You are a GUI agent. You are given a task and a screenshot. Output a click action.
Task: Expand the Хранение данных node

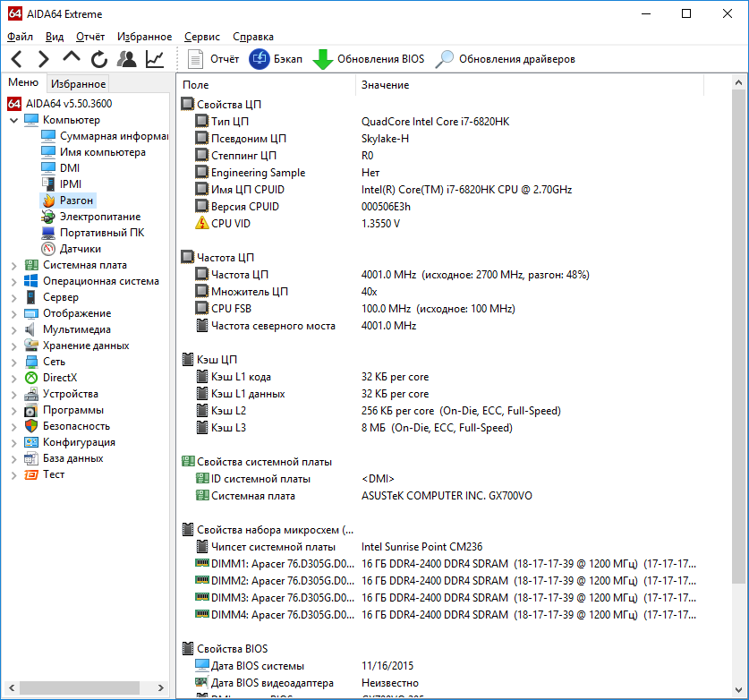tap(13, 346)
